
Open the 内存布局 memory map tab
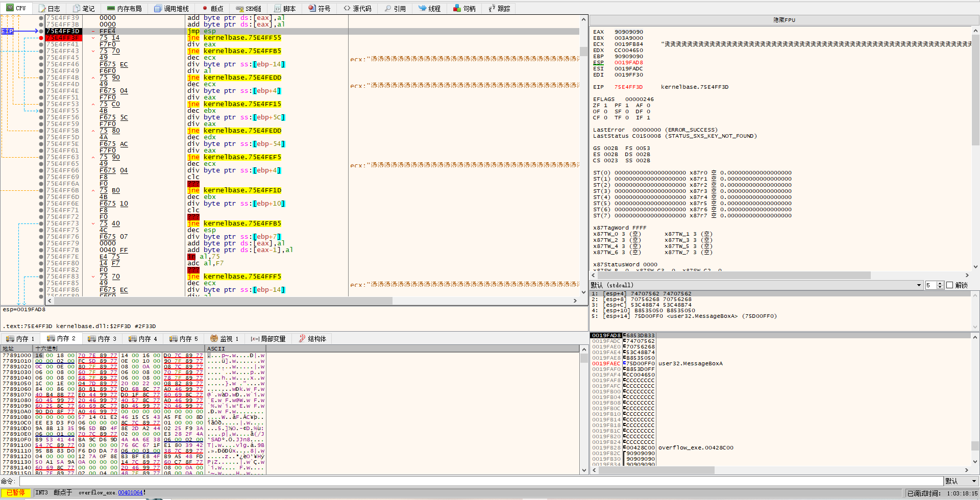(x=124, y=9)
